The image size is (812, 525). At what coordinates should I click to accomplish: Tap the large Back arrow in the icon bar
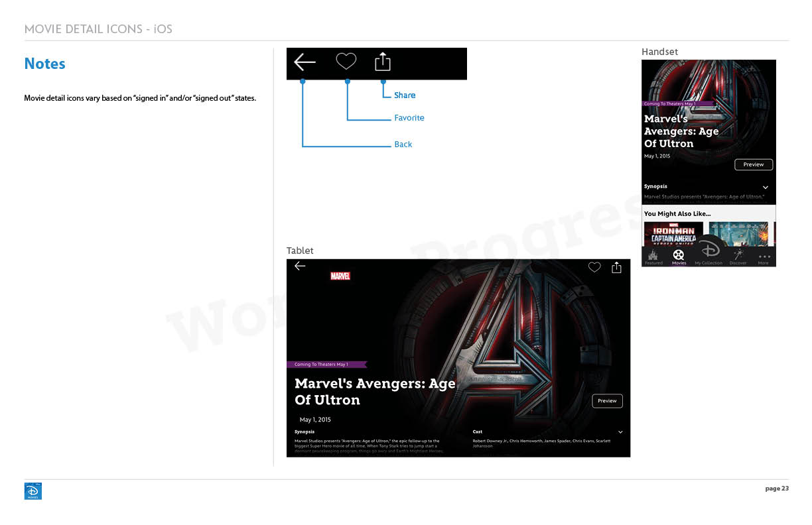(304, 62)
